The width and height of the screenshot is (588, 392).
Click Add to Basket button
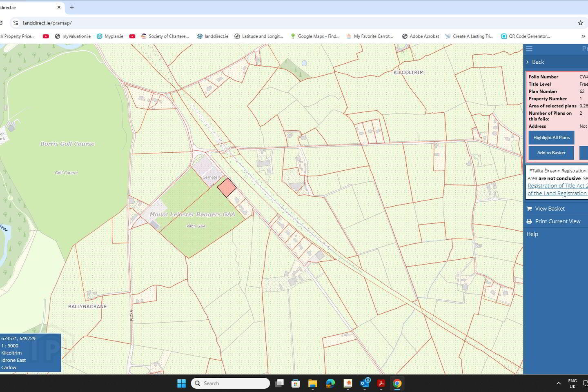[551, 153]
